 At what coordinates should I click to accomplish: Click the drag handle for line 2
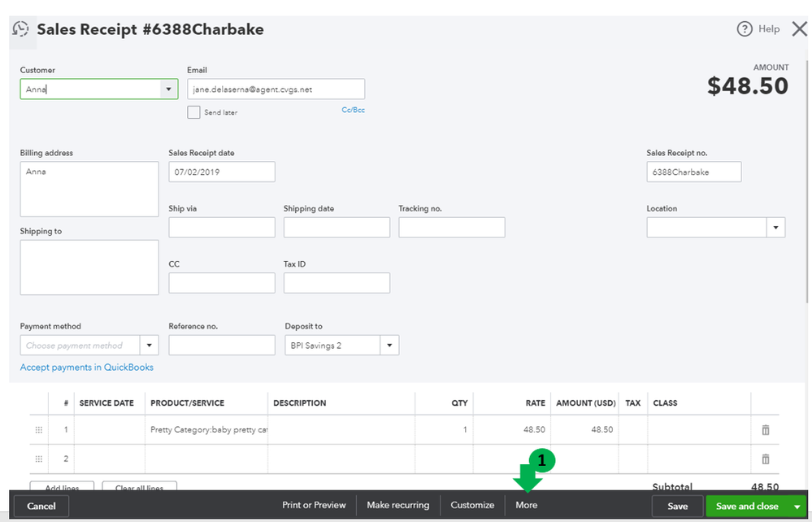(38, 459)
